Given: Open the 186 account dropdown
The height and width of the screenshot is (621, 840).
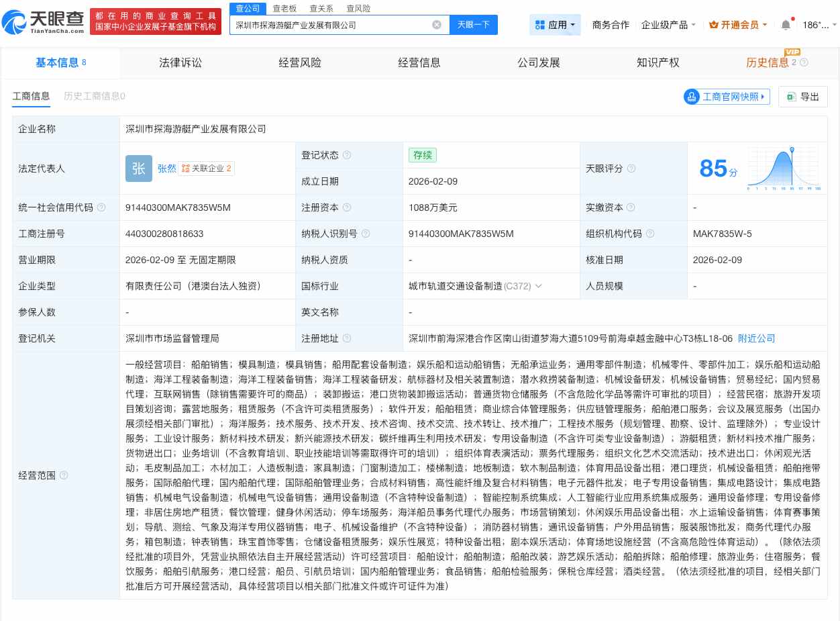Looking at the screenshot, I should point(815,24).
